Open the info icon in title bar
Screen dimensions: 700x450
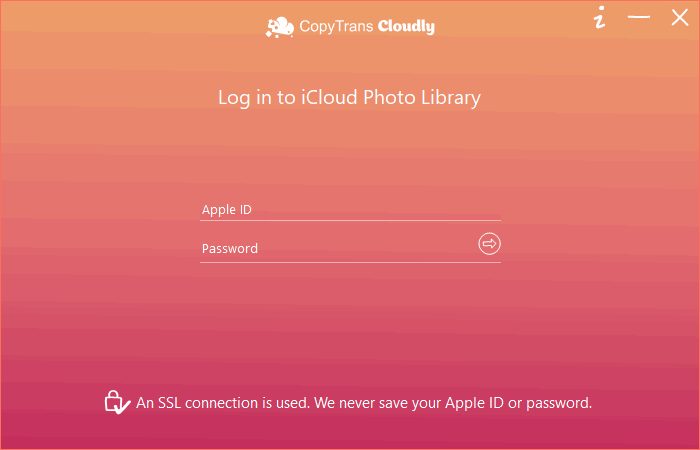tap(600, 17)
